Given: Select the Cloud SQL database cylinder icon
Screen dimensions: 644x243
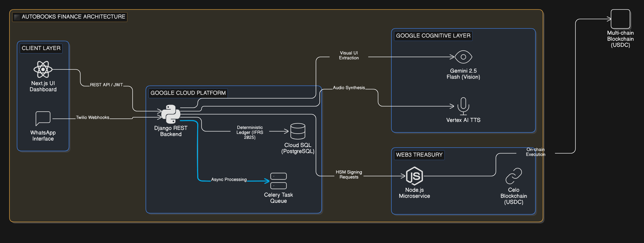Looking at the screenshot, I should (298, 131).
